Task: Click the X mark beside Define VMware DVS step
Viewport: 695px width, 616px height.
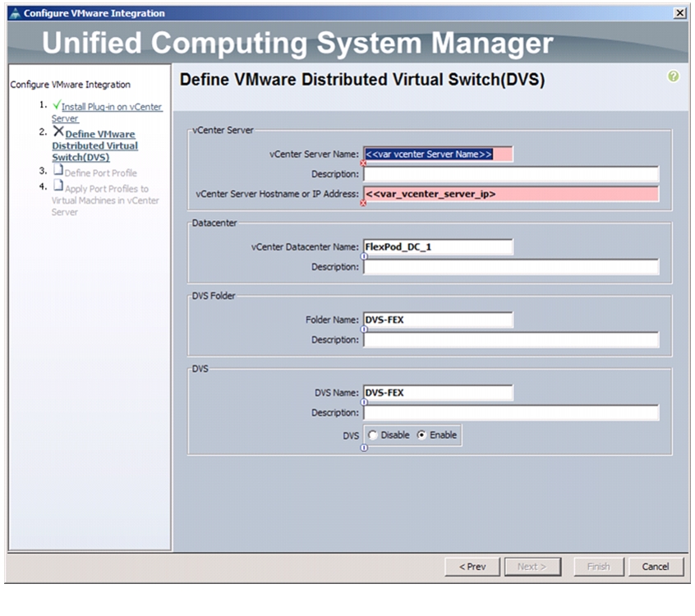Action: (x=58, y=131)
